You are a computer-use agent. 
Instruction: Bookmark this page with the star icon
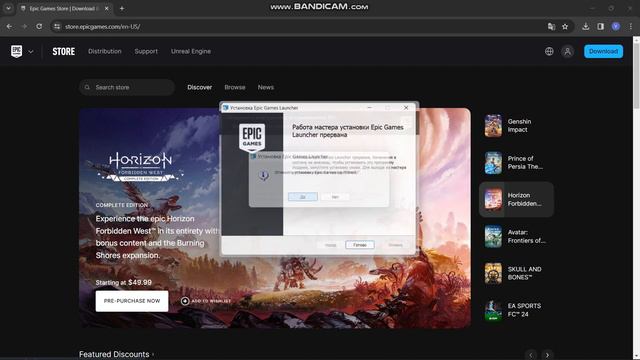click(565, 27)
